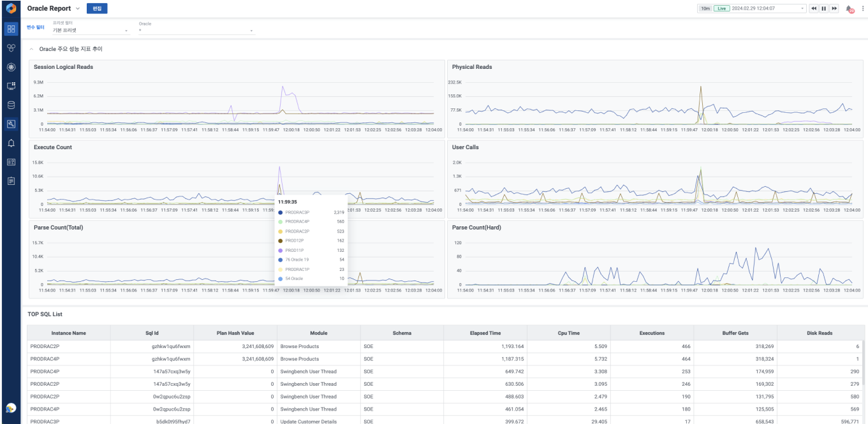The width and height of the screenshot is (868, 424).
Task: Sort by the Schema column header
Action: click(x=402, y=333)
